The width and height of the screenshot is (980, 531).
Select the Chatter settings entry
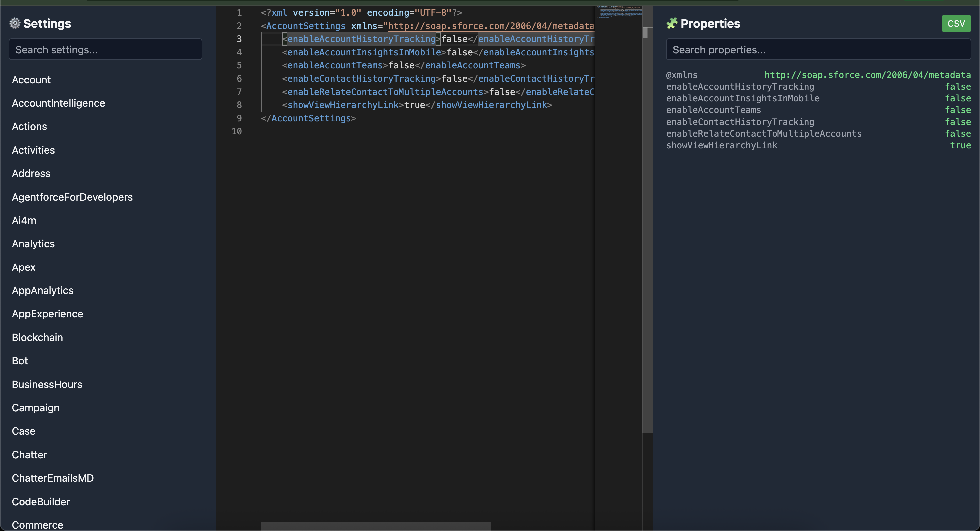(29, 455)
